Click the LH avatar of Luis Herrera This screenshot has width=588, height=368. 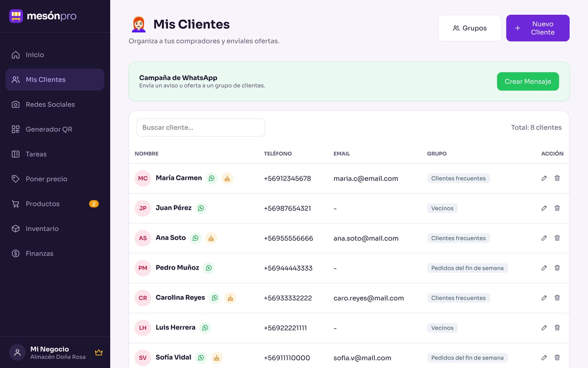[143, 328]
